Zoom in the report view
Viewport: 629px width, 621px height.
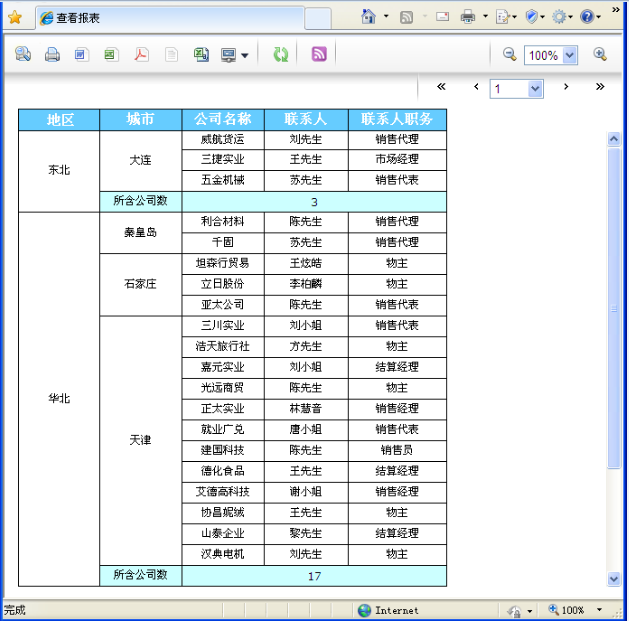tap(600, 54)
